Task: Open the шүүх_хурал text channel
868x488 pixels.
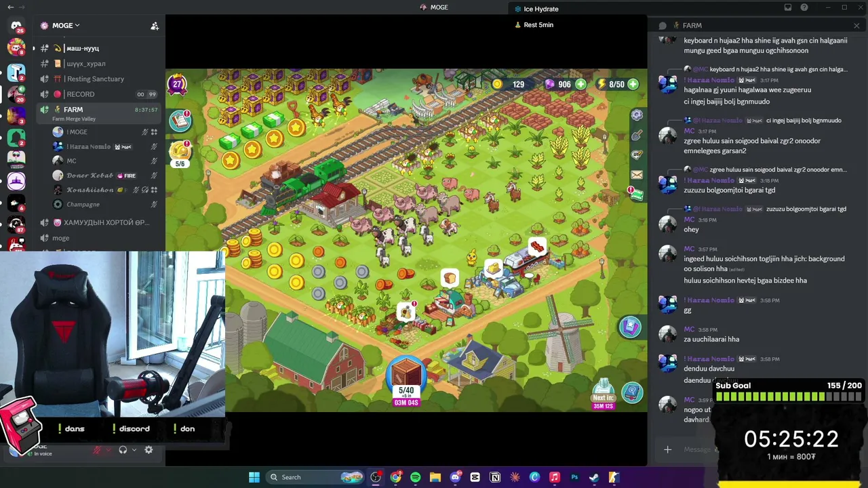Action: pos(98,64)
